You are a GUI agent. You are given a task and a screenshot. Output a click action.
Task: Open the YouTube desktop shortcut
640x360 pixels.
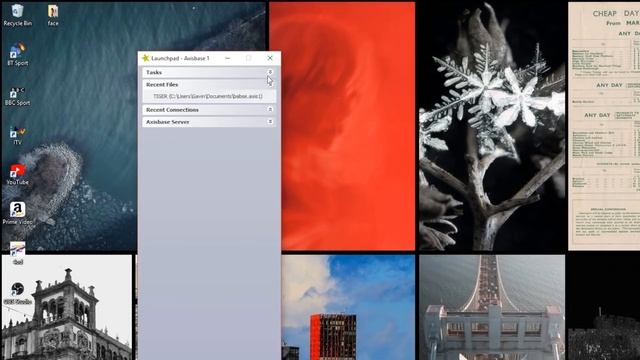[x=17, y=174]
